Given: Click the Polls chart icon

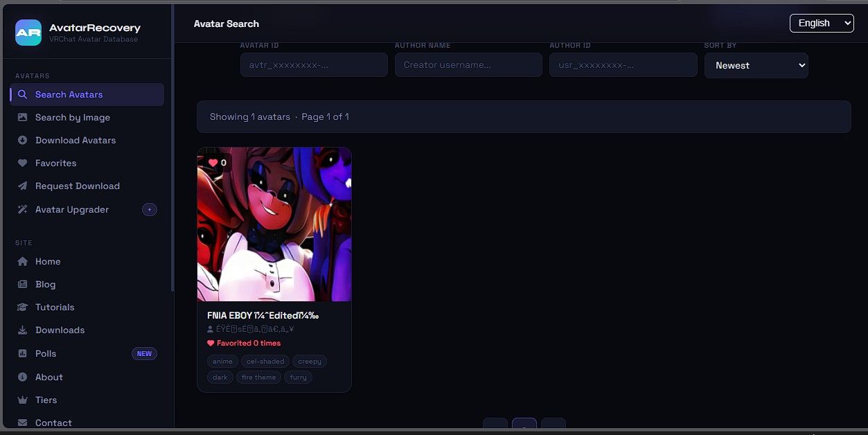Looking at the screenshot, I should pos(22,353).
